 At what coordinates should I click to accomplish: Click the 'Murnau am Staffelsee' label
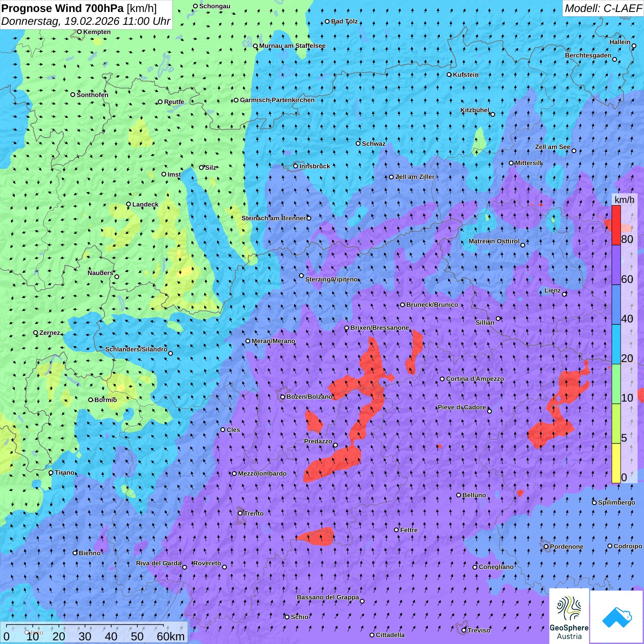click(292, 46)
